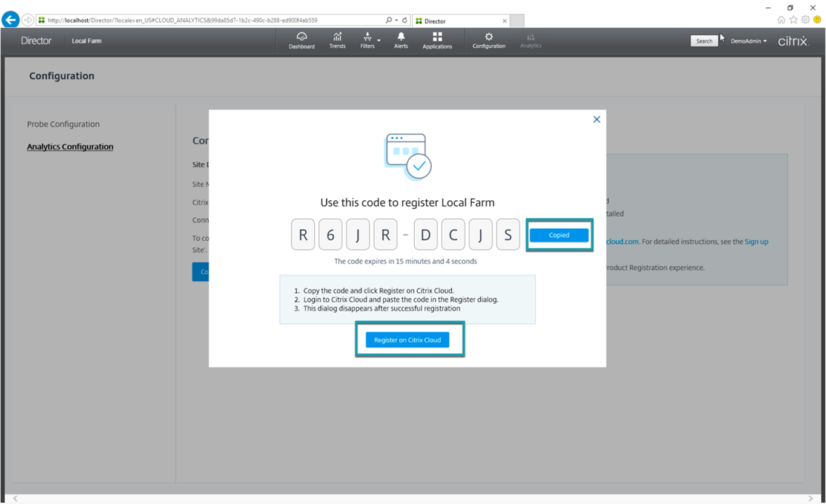
Task: Open a new browser tab
Action: pos(517,21)
